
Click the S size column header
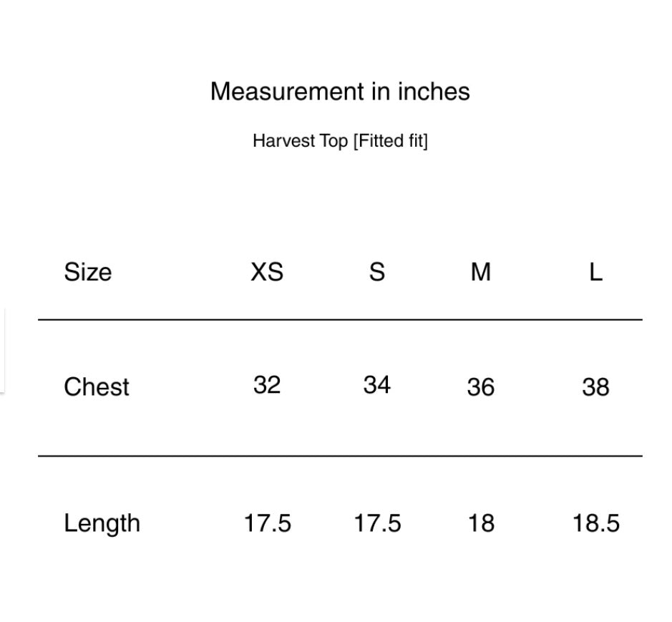(376, 272)
